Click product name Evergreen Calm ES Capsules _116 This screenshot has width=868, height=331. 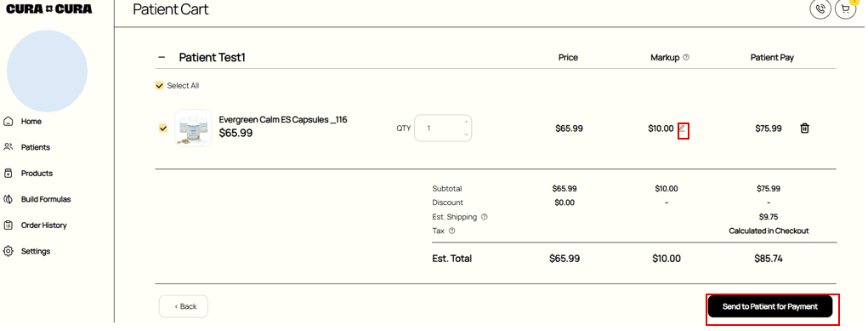pyautogui.click(x=283, y=119)
